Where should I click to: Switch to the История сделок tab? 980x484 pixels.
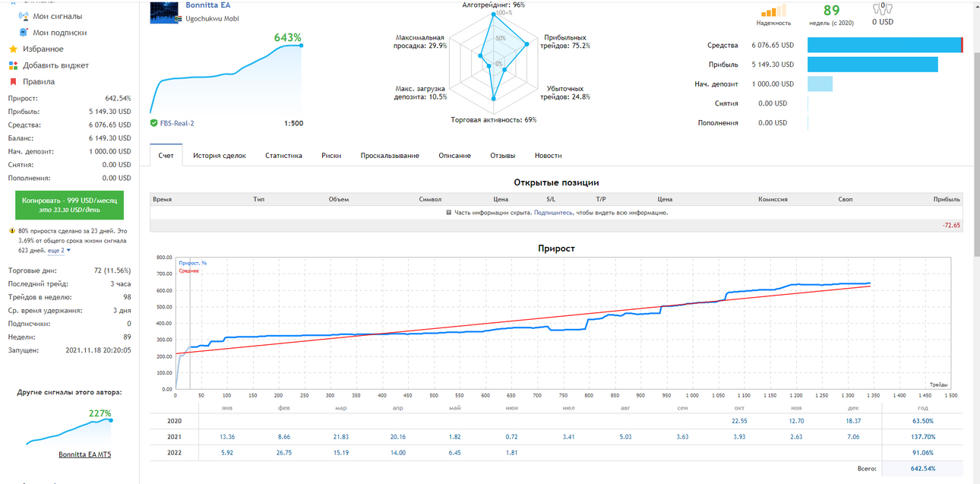tap(220, 156)
